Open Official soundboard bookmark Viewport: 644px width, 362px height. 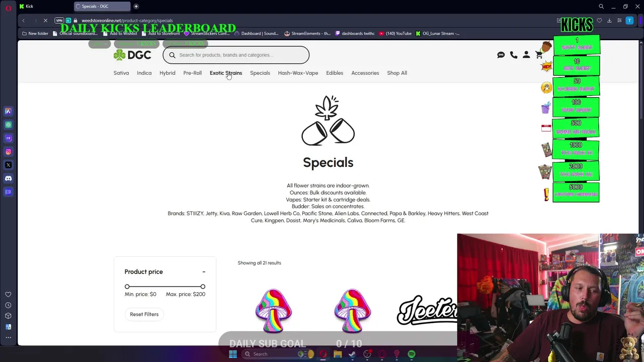coord(75,33)
